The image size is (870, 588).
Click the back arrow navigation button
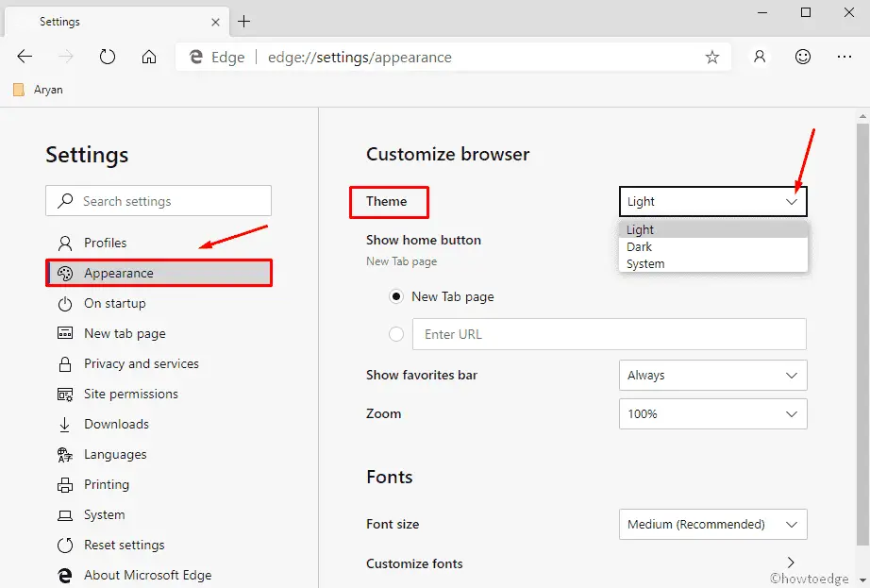point(25,57)
